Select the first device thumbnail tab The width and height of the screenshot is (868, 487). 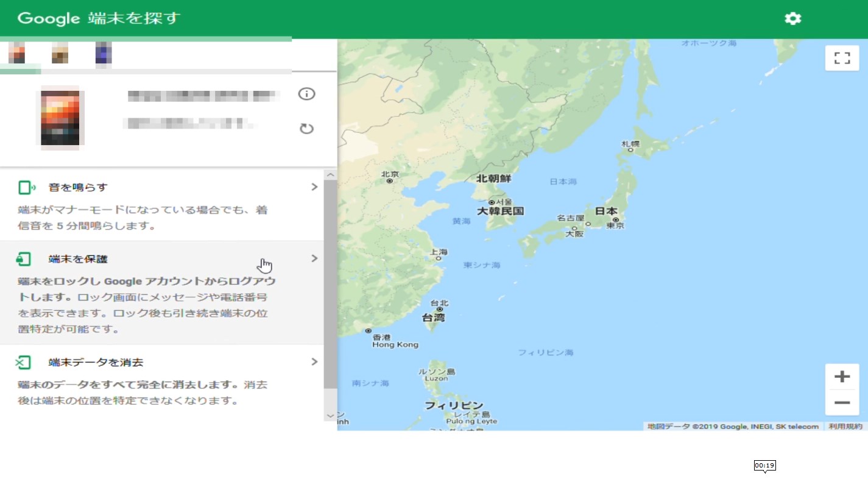coord(17,54)
